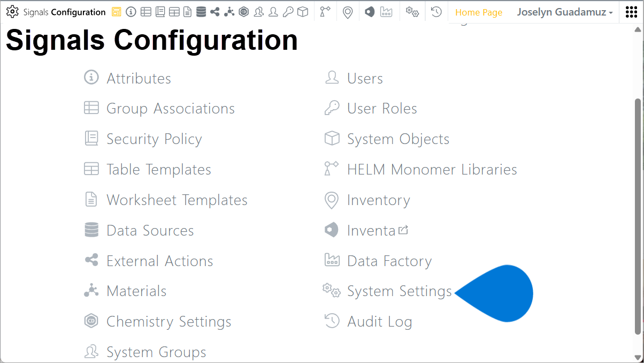Viewport: 644px width, 363px height.
Task: Open the Data Factory toolbar icon
Action: 386,12
